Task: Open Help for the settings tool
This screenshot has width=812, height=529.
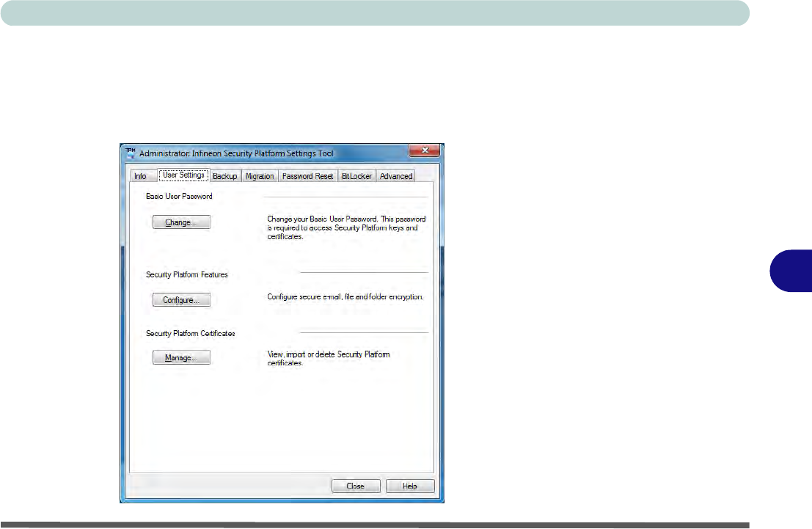Action: pyautogui.click(x=409, y=486)
